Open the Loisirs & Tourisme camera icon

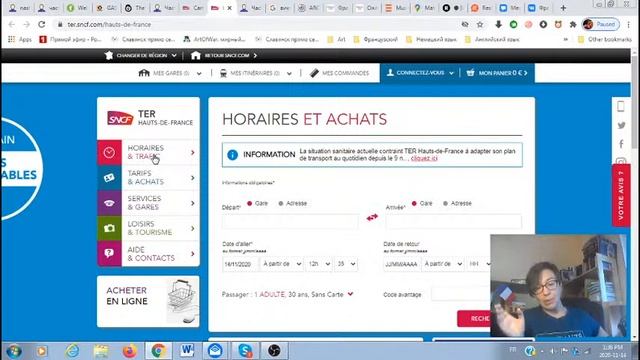(x=109, y=228)
